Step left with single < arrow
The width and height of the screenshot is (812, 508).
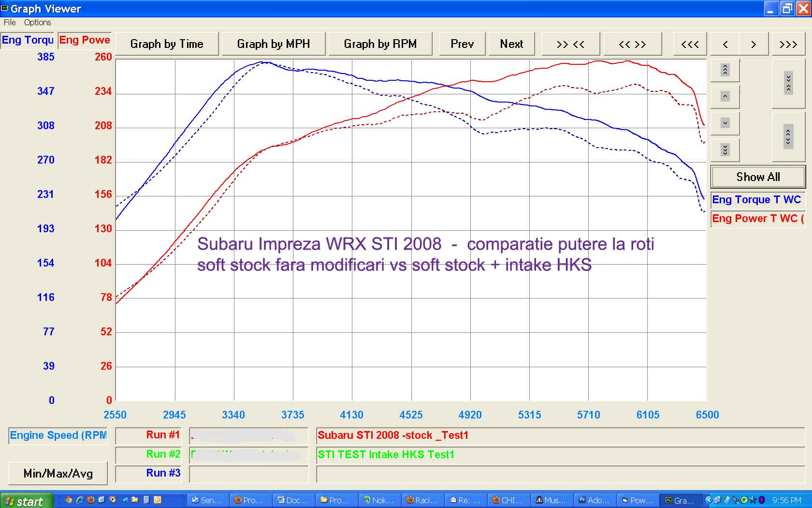[x=725, y=44]
